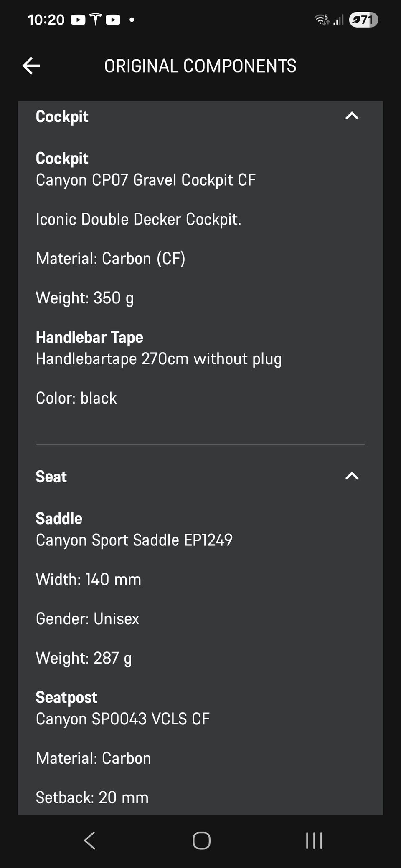The height and width of the screenshot is (868, 401).
Task: Collapse the Cockpit section chevron
Action: pos(352,116)
